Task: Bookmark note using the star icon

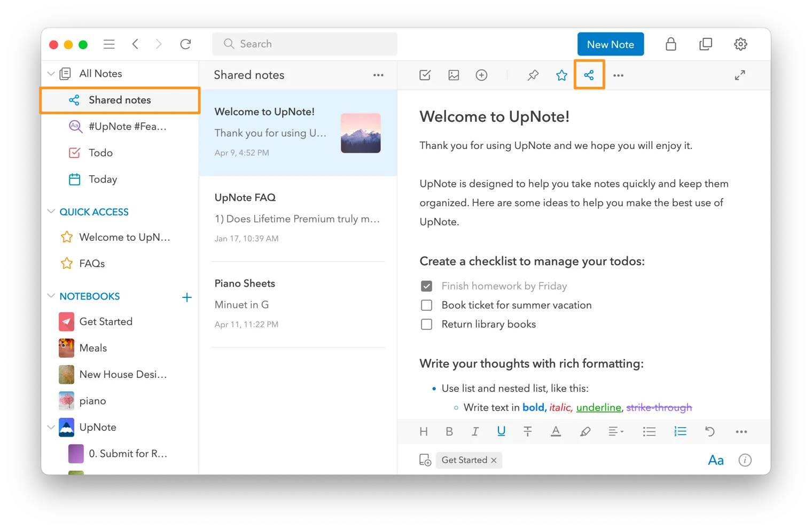Action: pyautogui.click(x=561, y=75)
